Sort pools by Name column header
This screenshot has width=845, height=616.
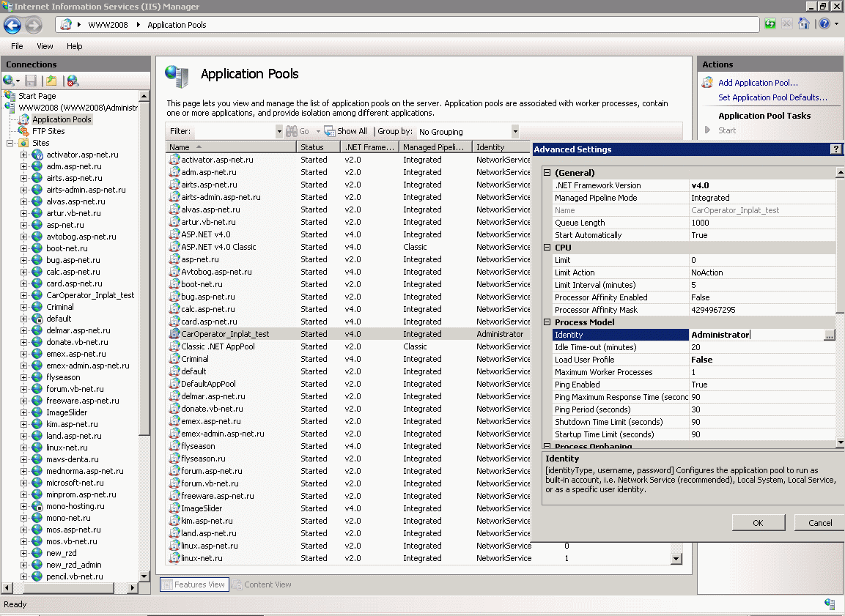click(231, 147)
